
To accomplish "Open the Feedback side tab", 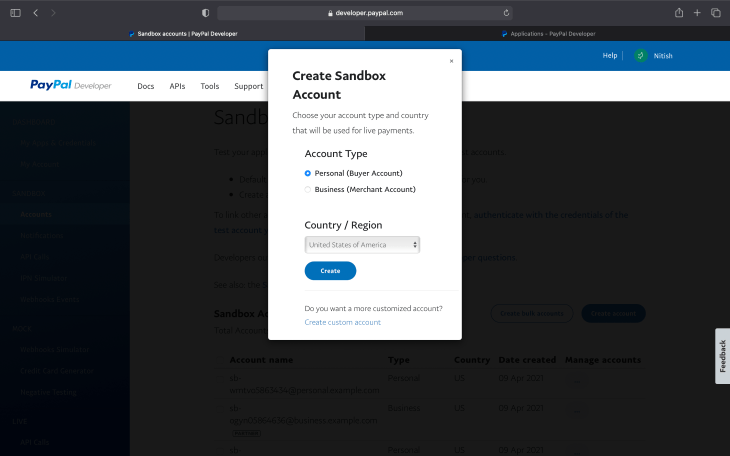I will 723,356.
